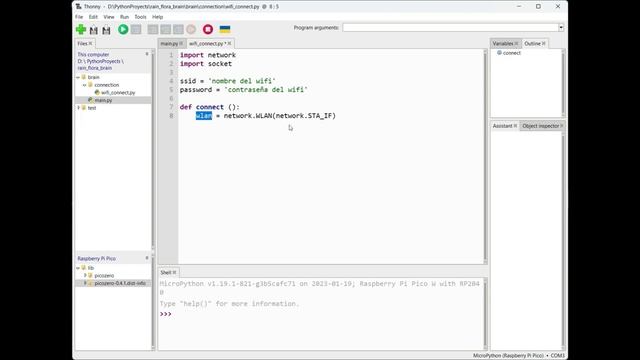
Task: Click the Resume debugger toolbar icon
Action: click(191, 29)
